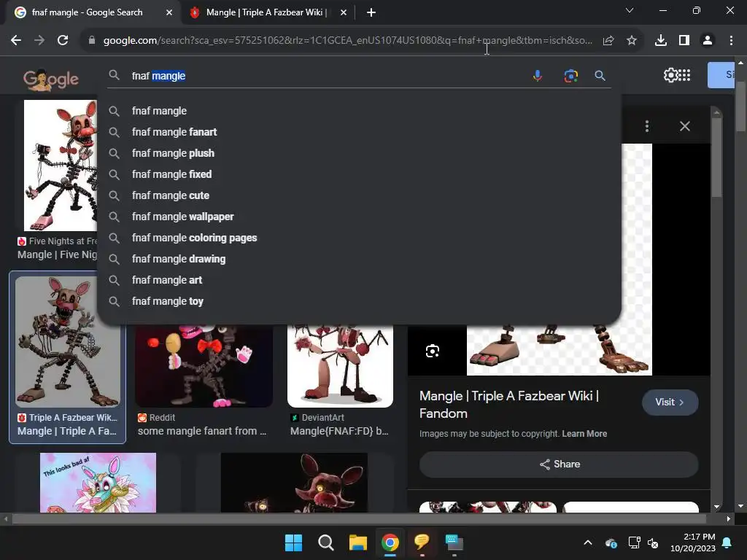Select suggestion fnaf mangle wallpaper
747x560 pixels.
pyautogui.click(x=359, y=217)
